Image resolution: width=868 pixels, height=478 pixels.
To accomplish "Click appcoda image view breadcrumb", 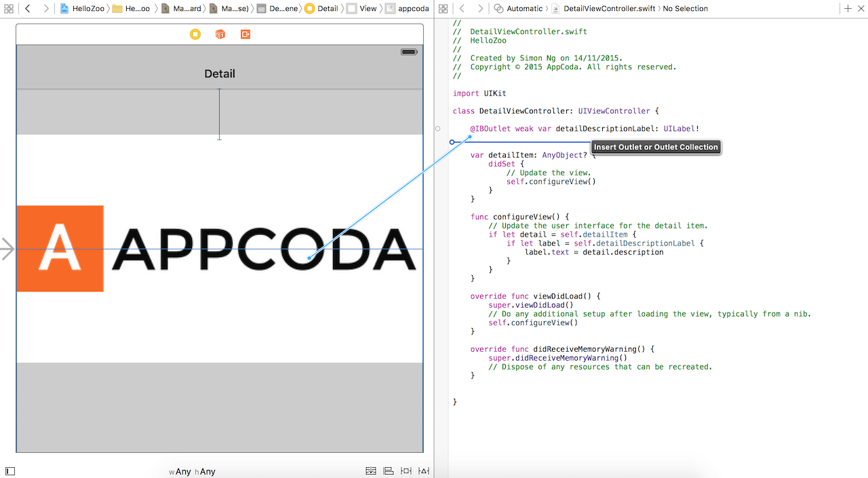I will [408, 9].
